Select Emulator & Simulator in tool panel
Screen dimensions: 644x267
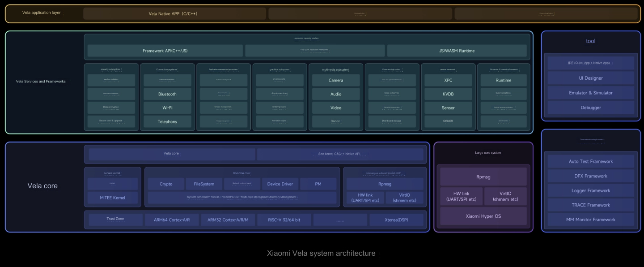coord(591,93)
